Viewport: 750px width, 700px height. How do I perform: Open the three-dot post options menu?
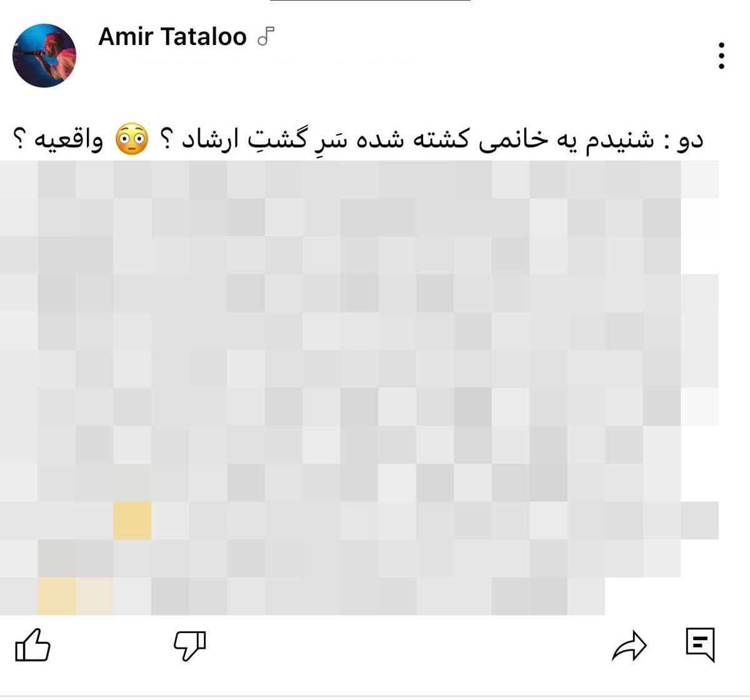point(721,56)
